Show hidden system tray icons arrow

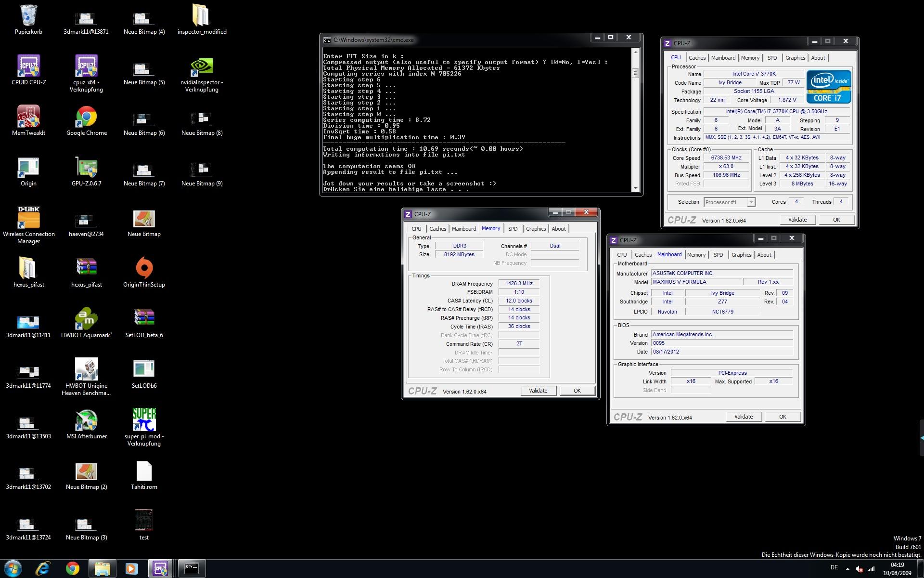(x=847, y=569)
